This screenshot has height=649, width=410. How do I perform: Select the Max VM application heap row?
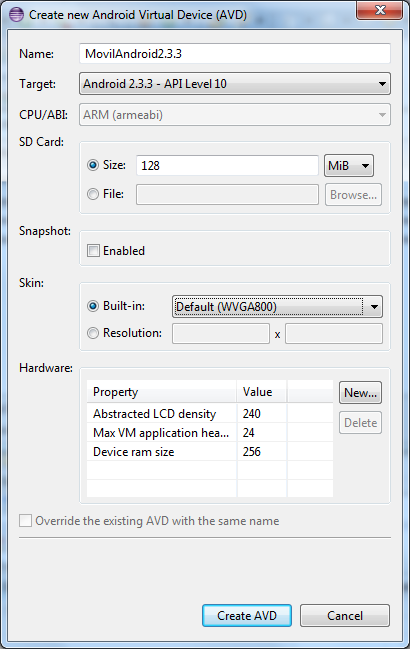210,433
